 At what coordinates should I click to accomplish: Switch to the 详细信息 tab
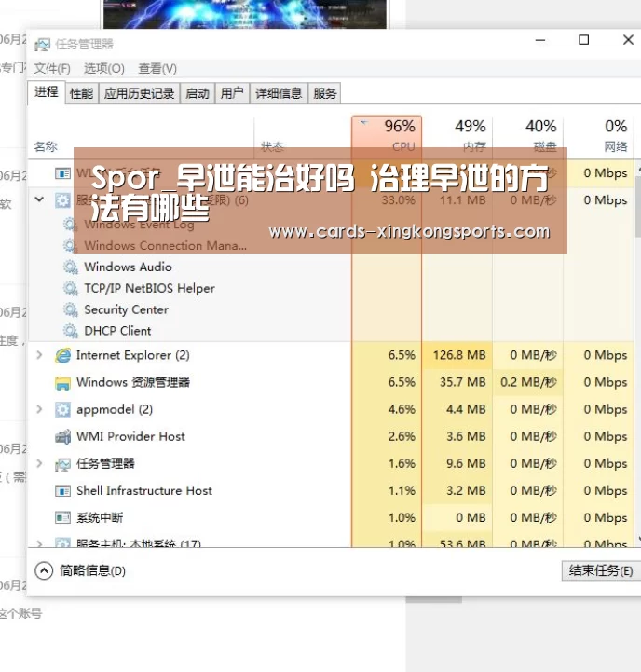click(x=279, y=93)
